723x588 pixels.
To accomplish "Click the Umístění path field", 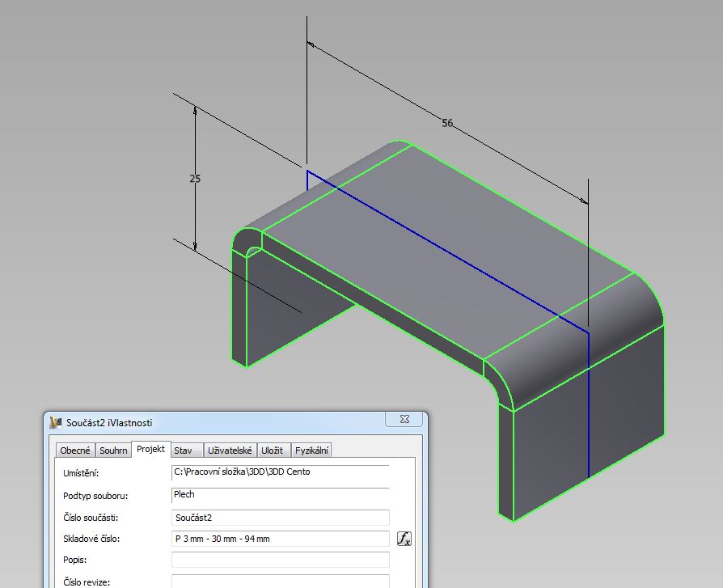I will click(280, 472).
